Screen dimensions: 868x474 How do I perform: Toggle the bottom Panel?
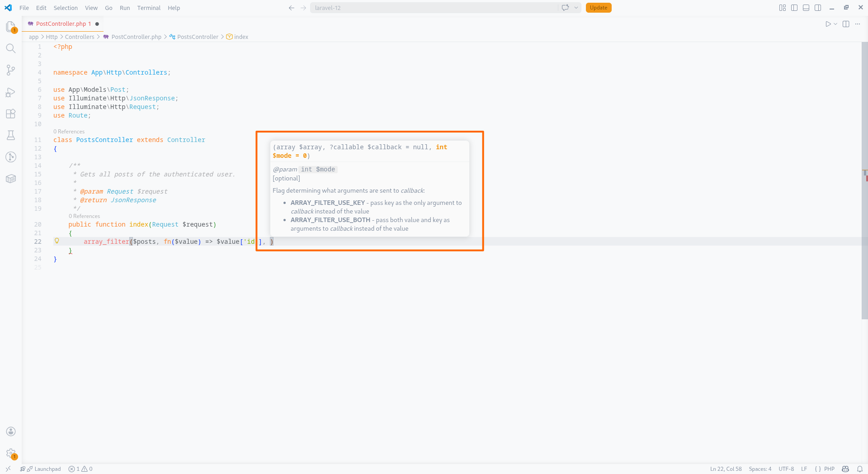click(x=806, y=8)
